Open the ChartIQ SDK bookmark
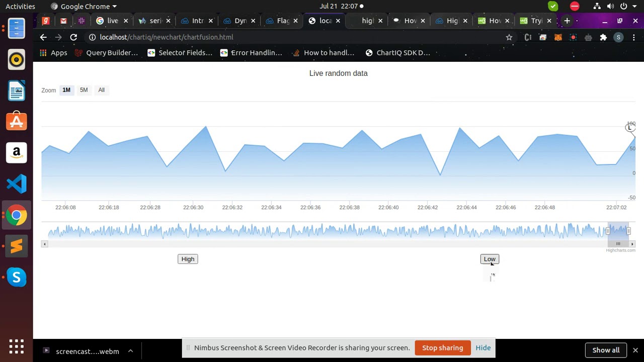 click(397, 53)
